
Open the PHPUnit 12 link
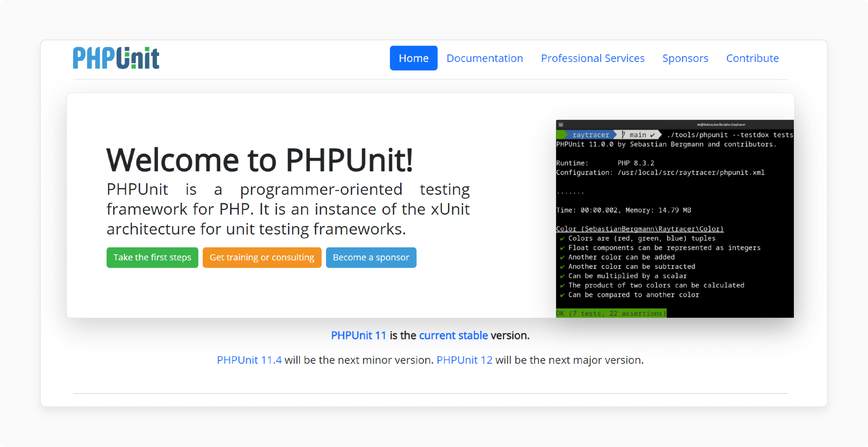(464, 360)
